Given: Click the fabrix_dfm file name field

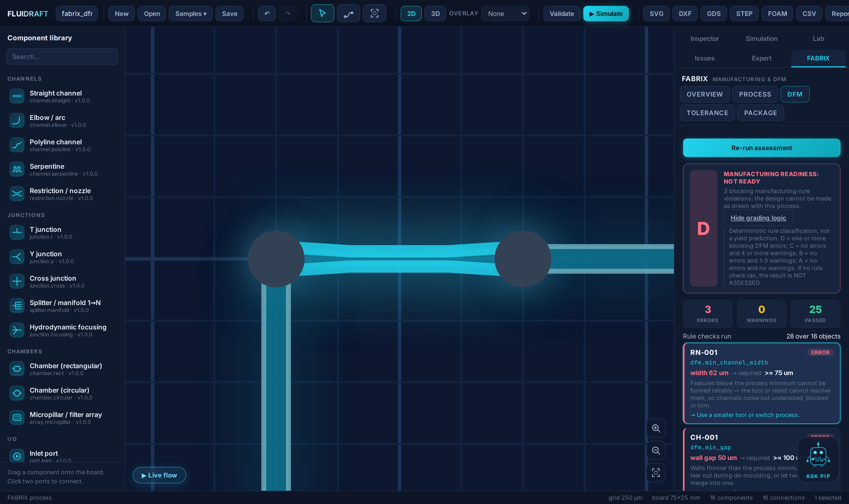Looking at the screenshot, I should tap(77, 13).
